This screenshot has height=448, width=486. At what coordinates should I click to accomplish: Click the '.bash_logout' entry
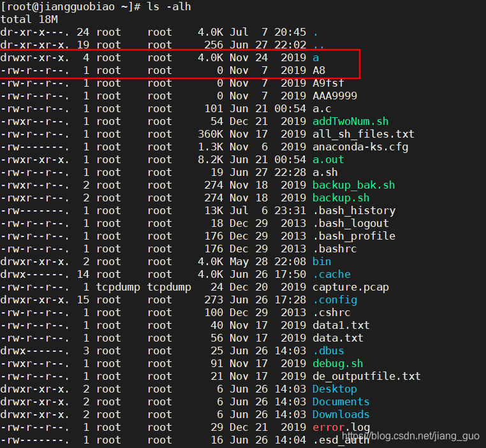(x=351, y=223)
